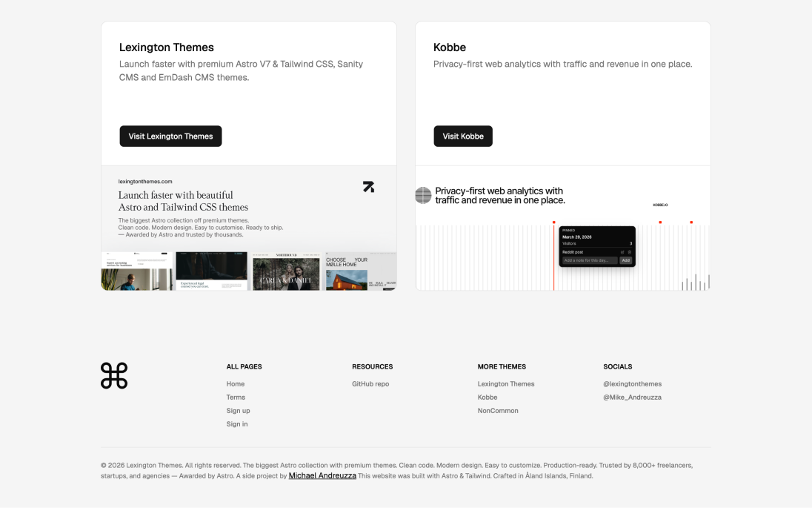Click the Mølle Home theme thumbnail

click(361, 271)
